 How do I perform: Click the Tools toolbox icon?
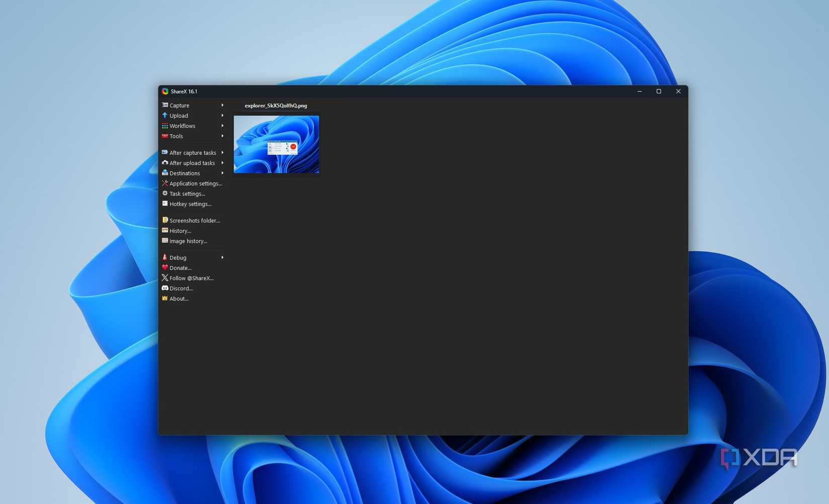point(165,136)
